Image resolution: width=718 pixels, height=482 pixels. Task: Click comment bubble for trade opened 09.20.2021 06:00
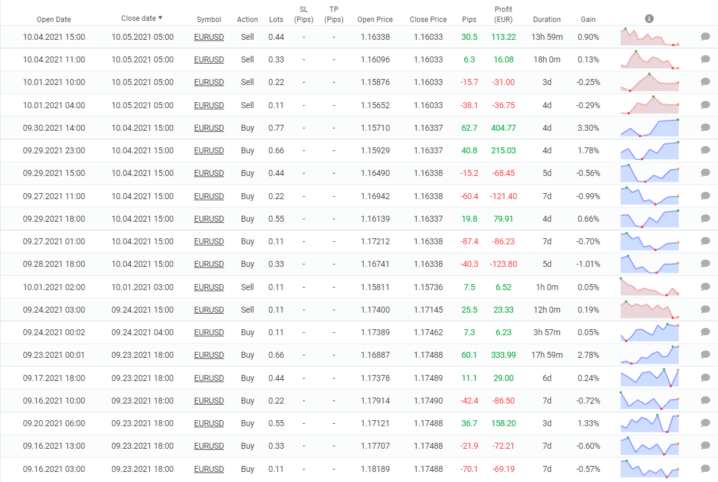[x=705, y=422]
